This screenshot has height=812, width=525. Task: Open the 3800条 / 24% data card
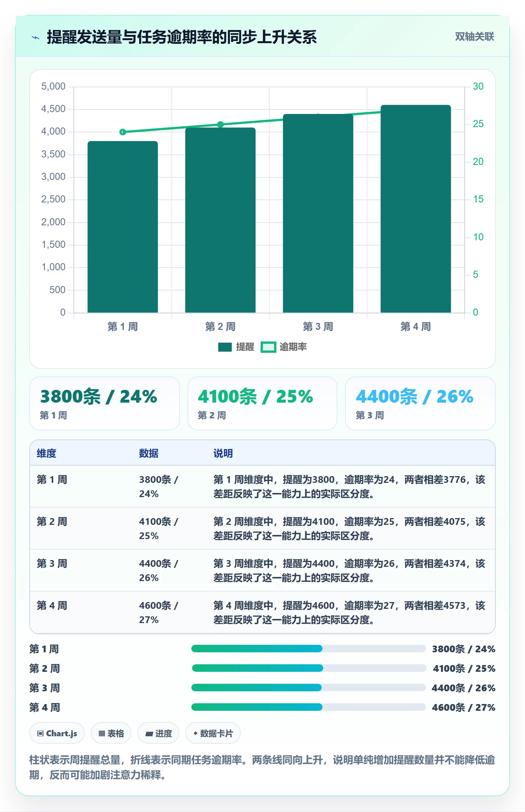[x=105, y=403]
